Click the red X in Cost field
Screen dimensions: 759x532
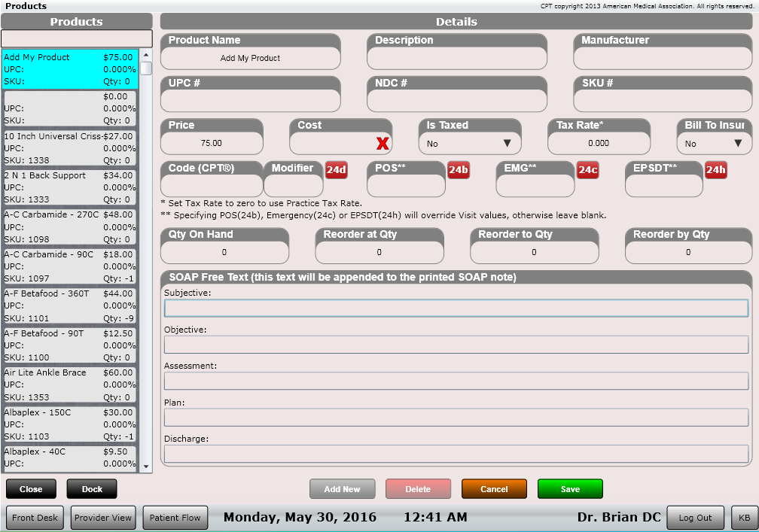coord(383,143)
